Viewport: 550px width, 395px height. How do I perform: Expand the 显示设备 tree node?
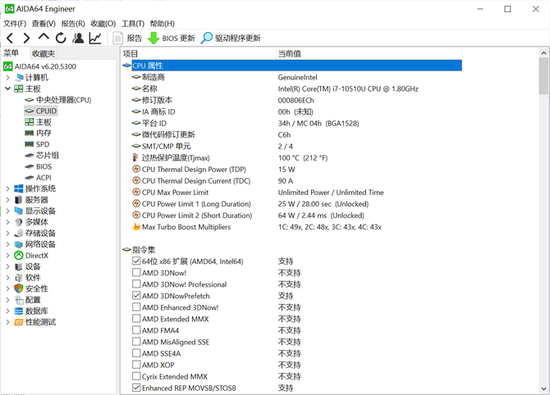tap(8, 211)
